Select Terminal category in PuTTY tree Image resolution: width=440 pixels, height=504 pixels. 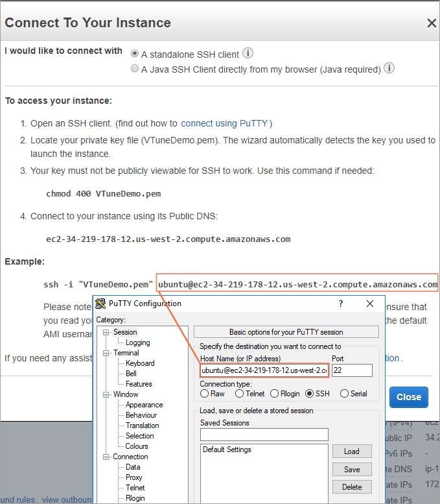pyautogui.click(x=126, y=353)
